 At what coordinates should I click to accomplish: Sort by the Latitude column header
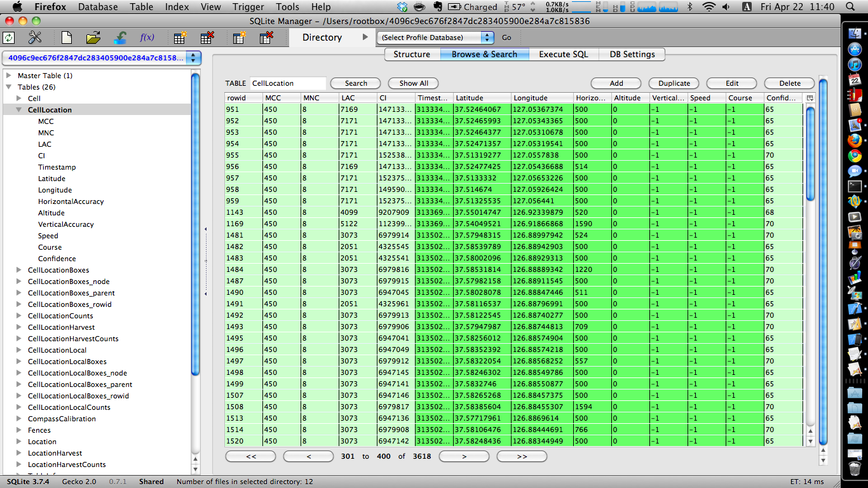pyautogui.click(x=482, y=98)
